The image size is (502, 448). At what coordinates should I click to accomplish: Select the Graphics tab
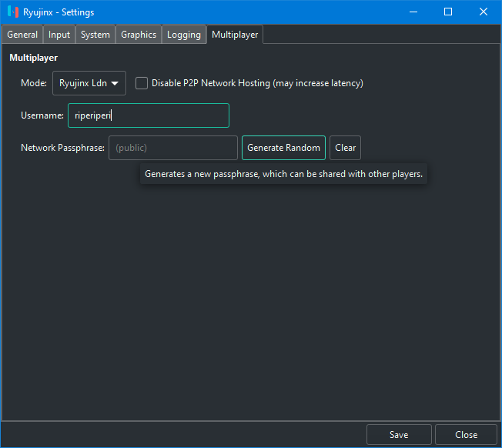coord(139,35)
